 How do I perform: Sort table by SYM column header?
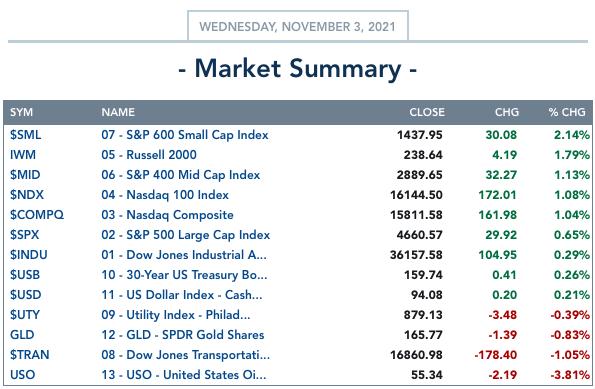[x=21, y=112]
